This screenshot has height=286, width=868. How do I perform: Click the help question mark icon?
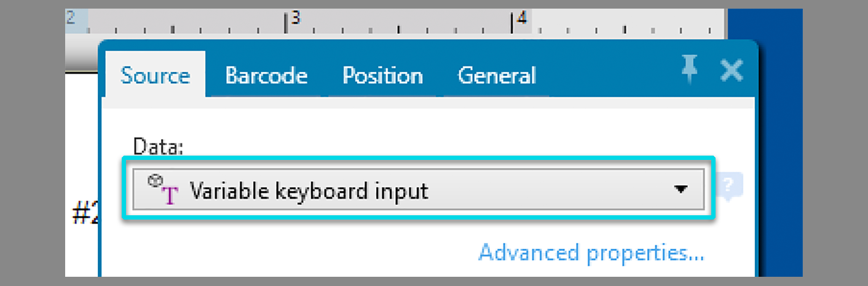pyautogui.click(x=730, y=185)
